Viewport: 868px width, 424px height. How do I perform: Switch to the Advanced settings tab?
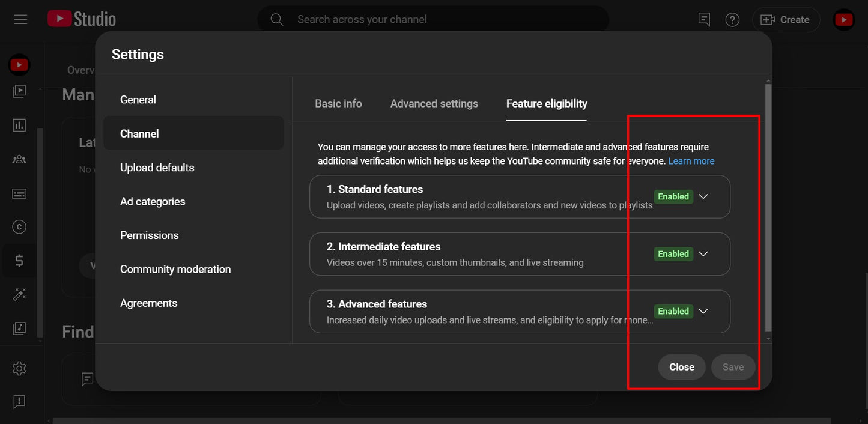pyautogui.click(x=434, y=103)
